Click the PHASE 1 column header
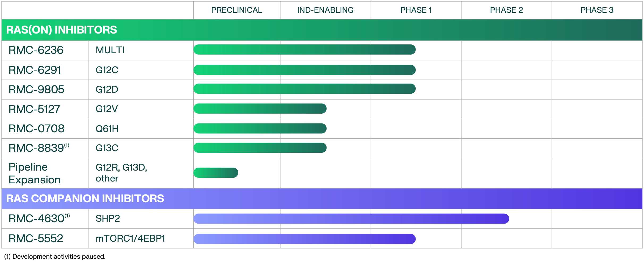The width and height of the screenshot is (644, 264). coord(416,10)
